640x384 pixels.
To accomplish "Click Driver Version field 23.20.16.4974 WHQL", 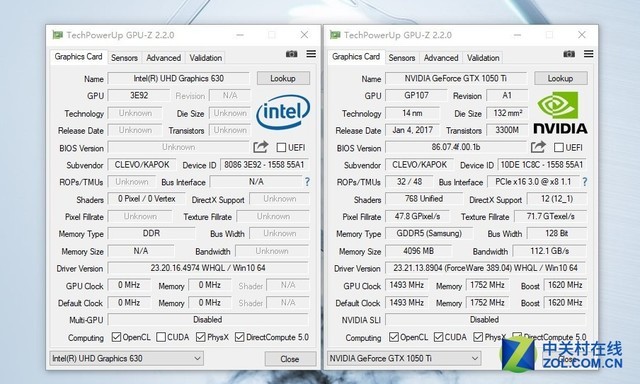I will (x=208, y=268).
